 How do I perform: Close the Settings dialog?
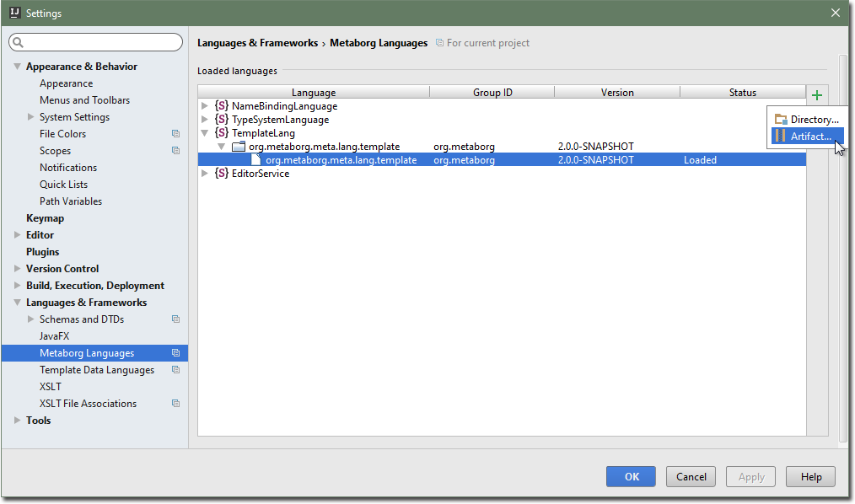836,13
